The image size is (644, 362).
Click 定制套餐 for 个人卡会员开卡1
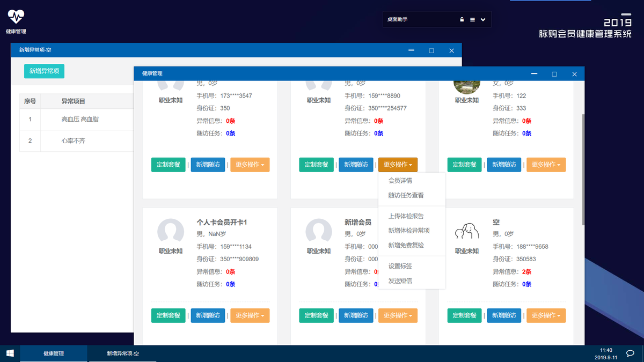(169, 315)
